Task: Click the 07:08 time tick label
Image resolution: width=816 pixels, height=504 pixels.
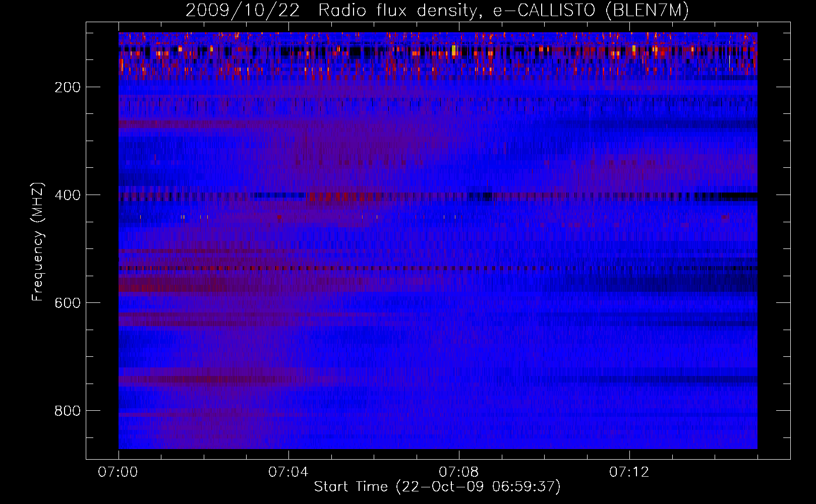Action: coord(459,472)
